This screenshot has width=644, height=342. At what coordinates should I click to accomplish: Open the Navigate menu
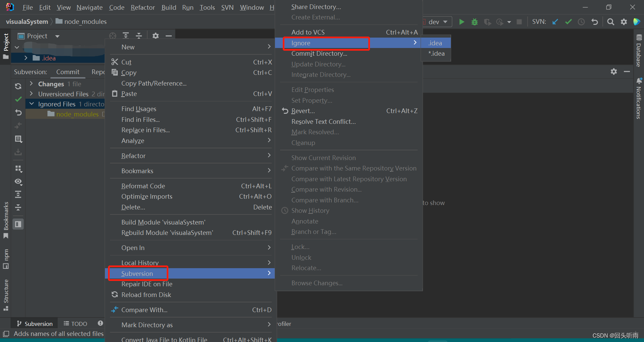coord(90,7)
